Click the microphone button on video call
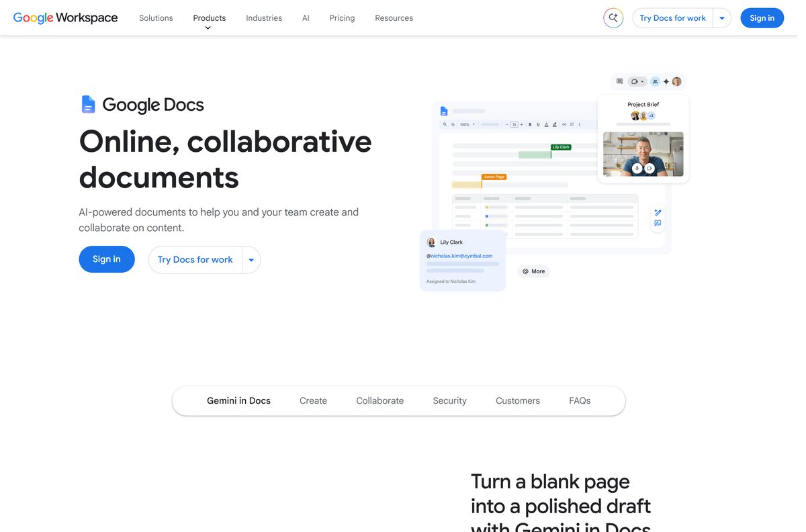Viewport: 806px width, 532px height. tap(637, 169)
